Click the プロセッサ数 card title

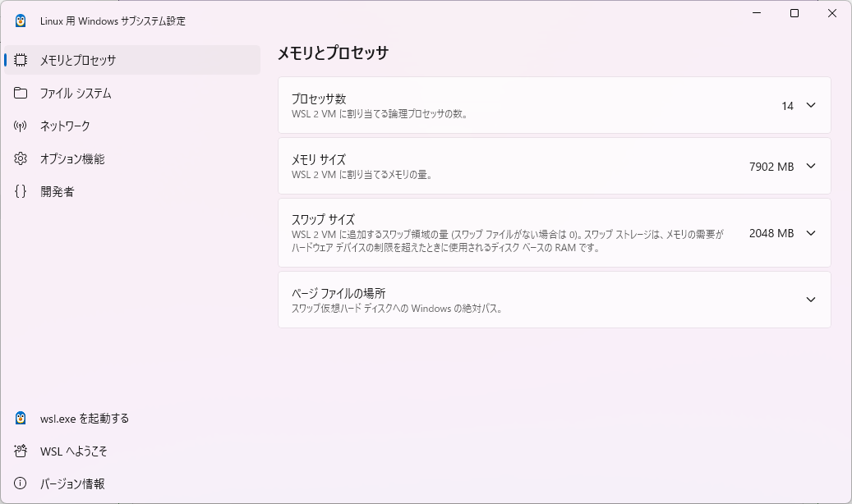pyautogui.click(x=319, y=99)
